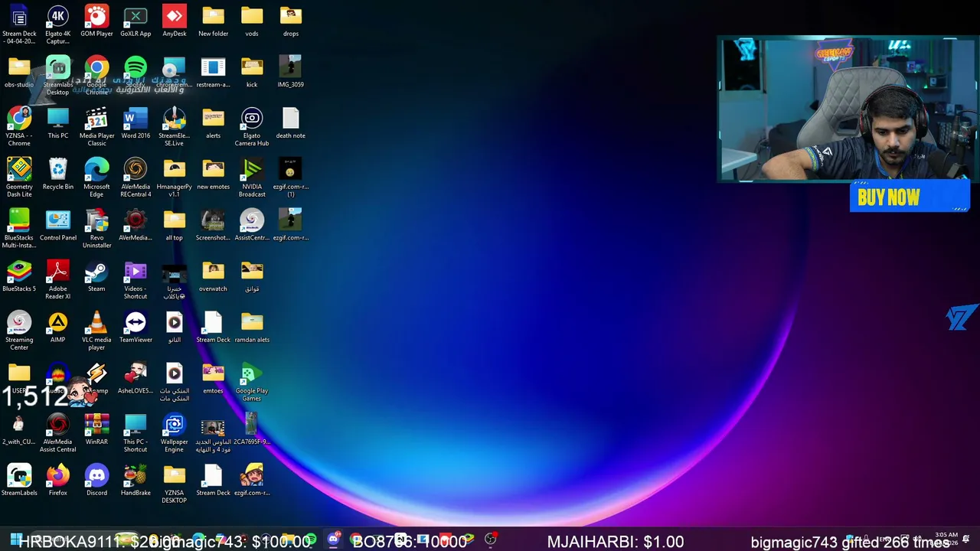980x551 pixels.
Task: Select the Media Player Classic icon
Action: [x=96, y=126]
